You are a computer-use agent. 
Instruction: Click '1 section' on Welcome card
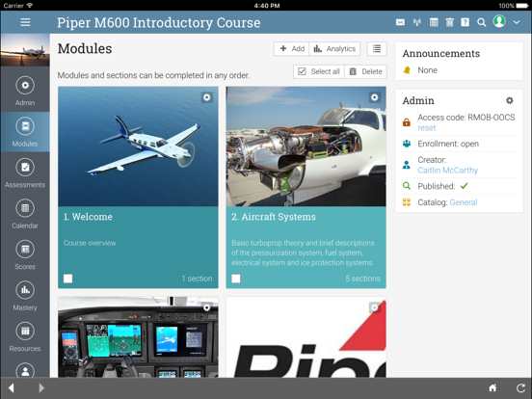(x=197, y=279)
